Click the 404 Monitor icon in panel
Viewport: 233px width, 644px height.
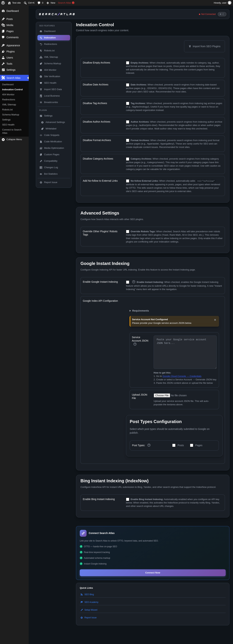point(41,70)
